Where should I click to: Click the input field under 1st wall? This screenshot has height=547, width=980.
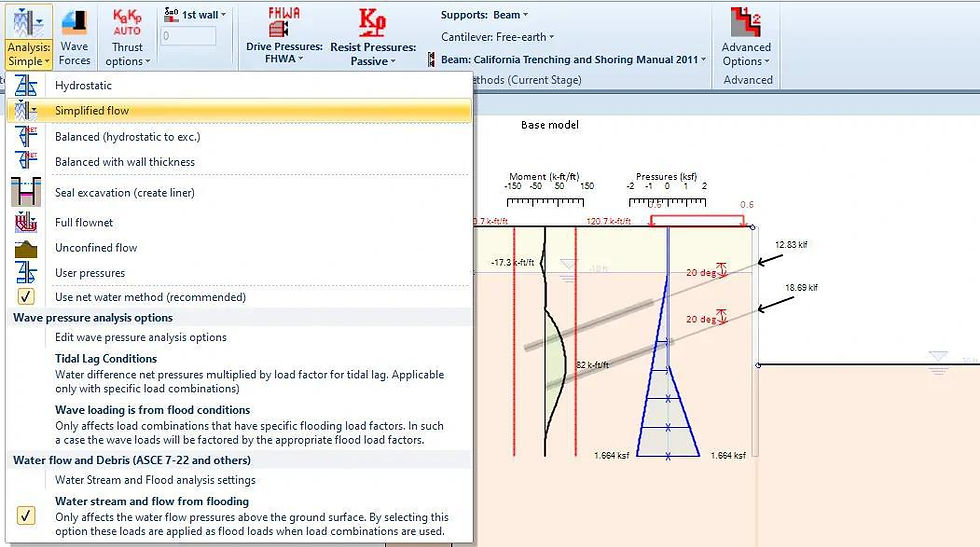click(188, 36)
